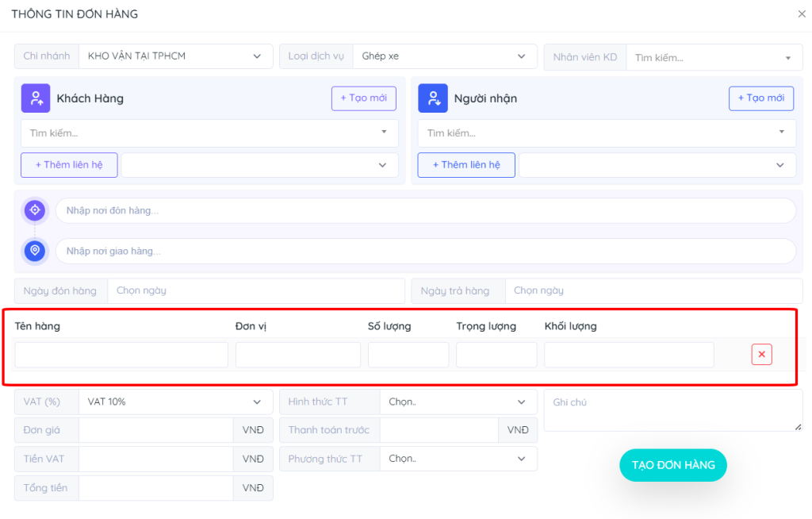The height and width of the screenshot is (519, 812).
Task: Click the Khách Hàng customer icon
Action: (x=36, y=98)
